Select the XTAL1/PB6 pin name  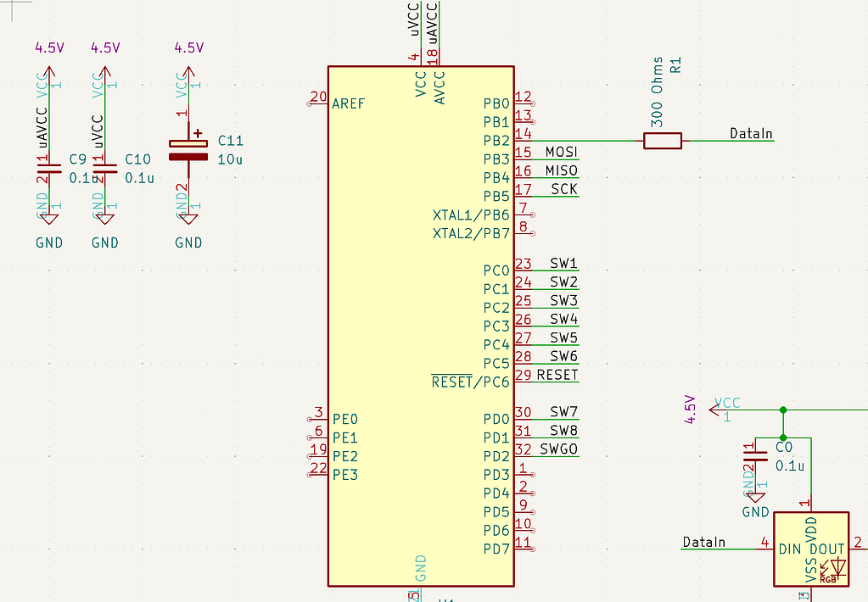[x=472, y=215]
